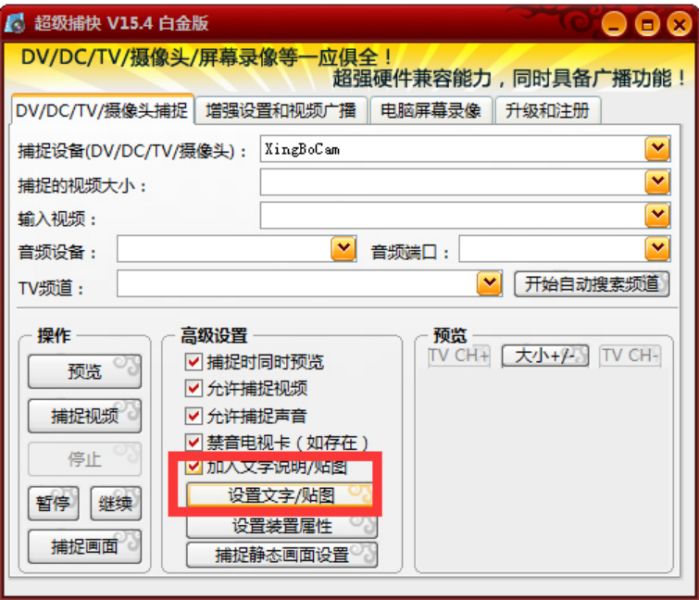The image size is (699, 600).
Task: Open the 电脑屏幕录像 tab
Action: 431,110
